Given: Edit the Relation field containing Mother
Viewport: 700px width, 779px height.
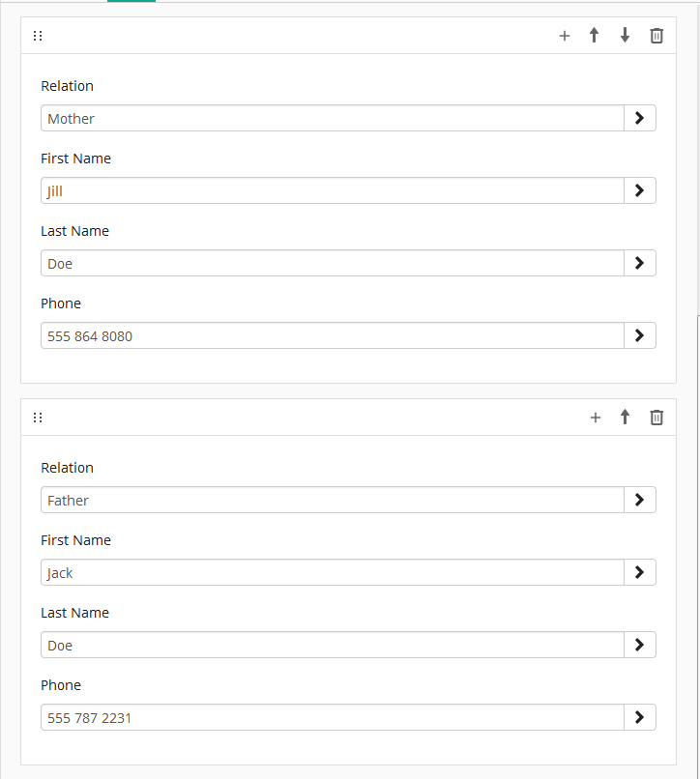Looking at the screenshot, I should [x=333, y=118].
